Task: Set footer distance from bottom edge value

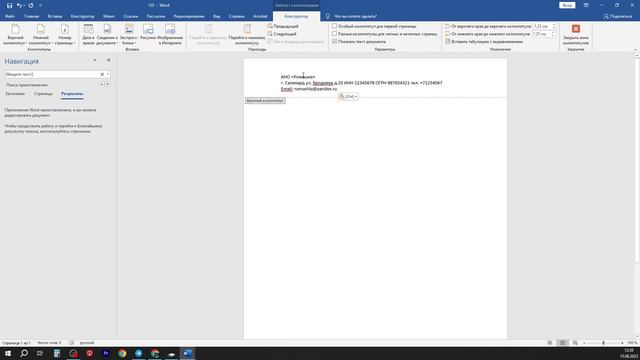Action: point(542,34)
